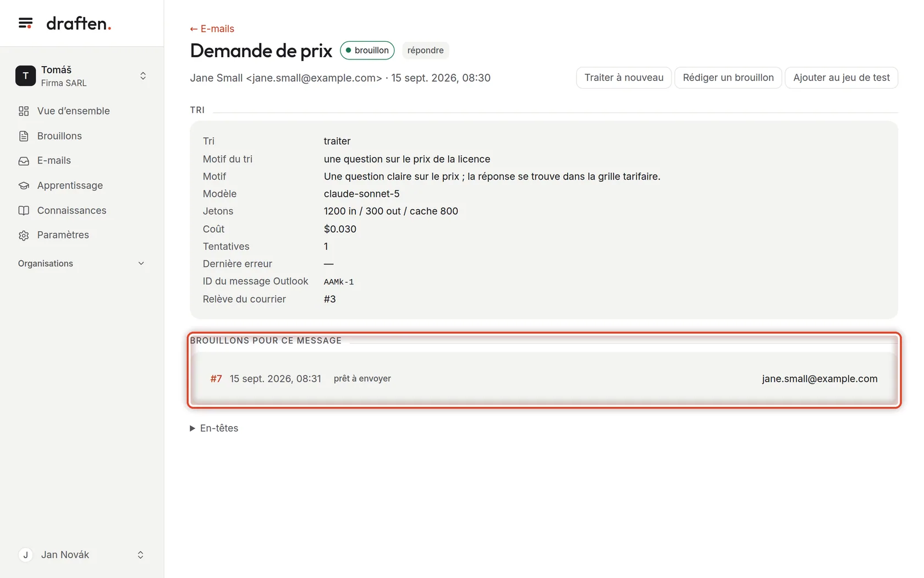Click the cost value $0.030
Viewport: 924px width, 578px height.
tap(340, 229)
